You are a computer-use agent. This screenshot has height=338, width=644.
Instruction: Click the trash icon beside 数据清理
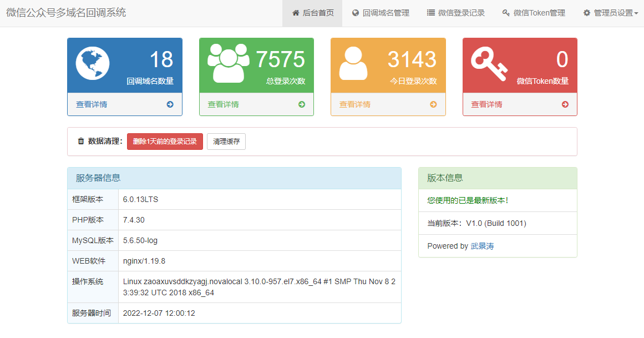[x=81, y=142]
